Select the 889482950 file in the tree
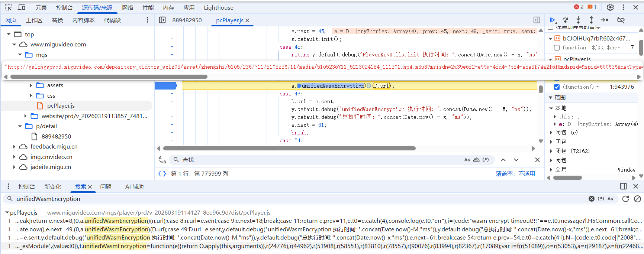The image size is (644, 254). [56, 137]
